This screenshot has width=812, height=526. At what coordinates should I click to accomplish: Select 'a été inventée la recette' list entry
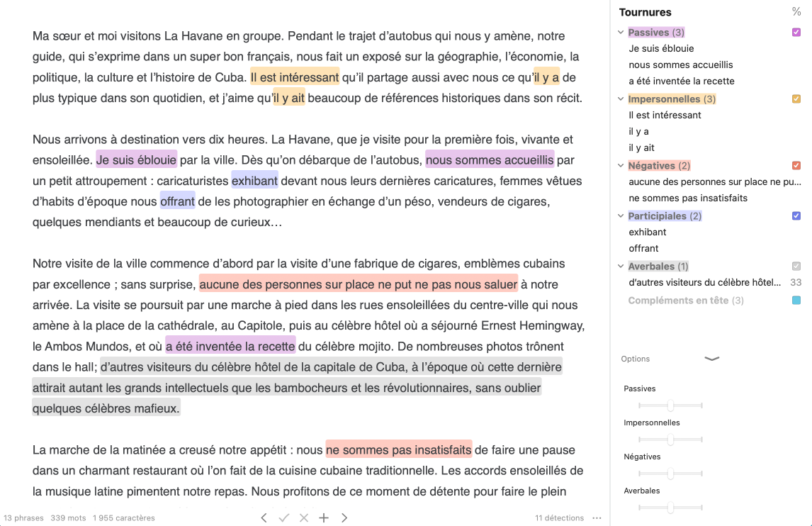(x=682, y=81)
